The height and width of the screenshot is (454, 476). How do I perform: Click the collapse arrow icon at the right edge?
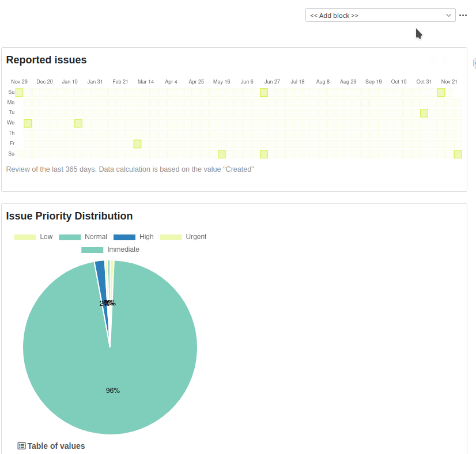tap(474, 63)
